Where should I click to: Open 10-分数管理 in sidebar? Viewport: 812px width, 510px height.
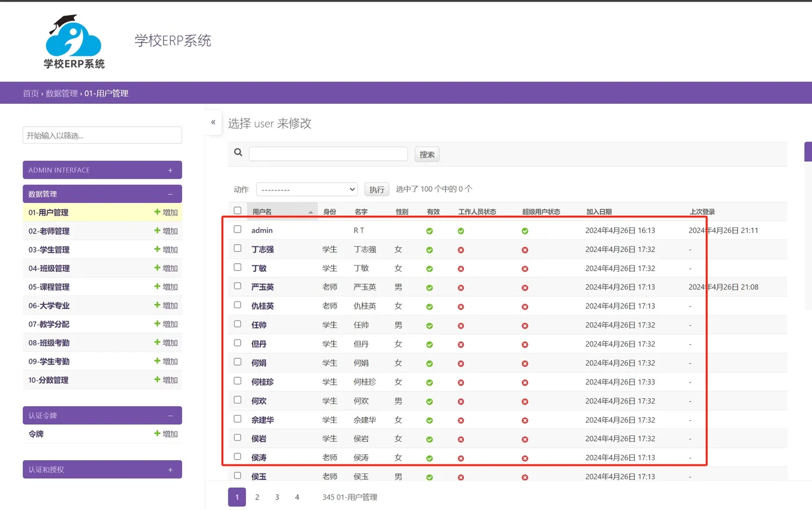click(48, 380)
